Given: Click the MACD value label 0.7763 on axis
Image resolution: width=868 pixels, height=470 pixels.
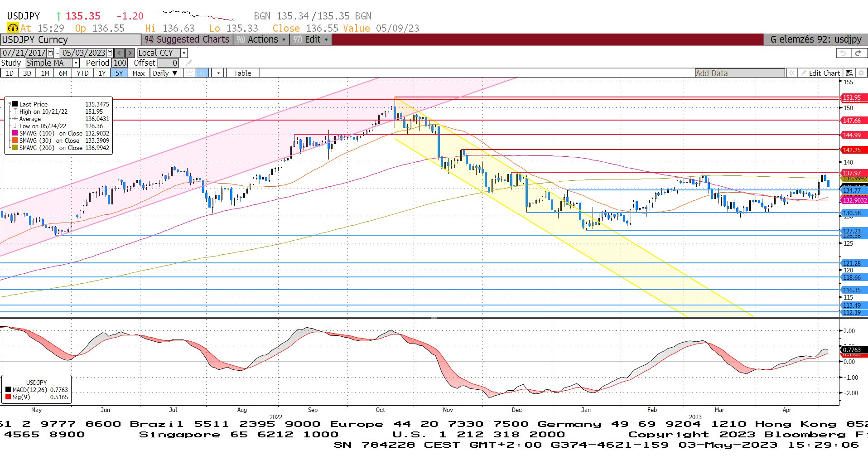Looking at the screenshot, I should pyautogui.click(x=854, y=350).
